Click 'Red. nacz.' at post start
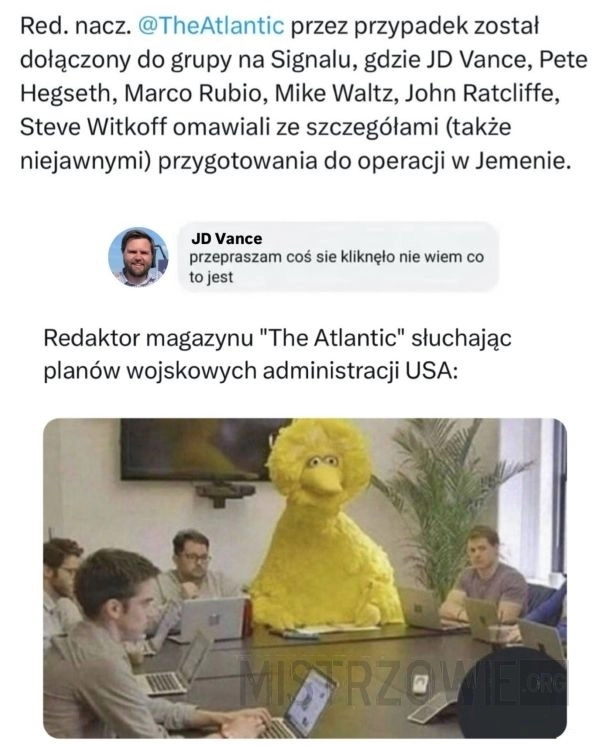This screenshot has width=597, height=746. coord(76,26)
